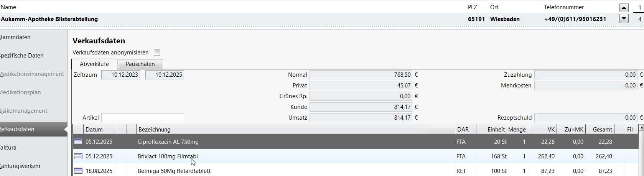Click the down arrow next to the phone number

click(624, 18)
